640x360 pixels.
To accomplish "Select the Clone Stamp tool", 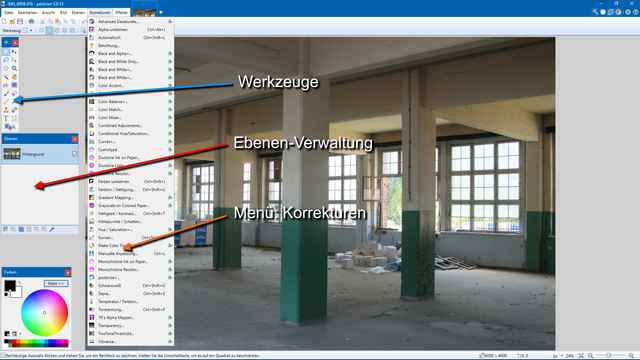I will pyautogui.click(x=6, y=110).
